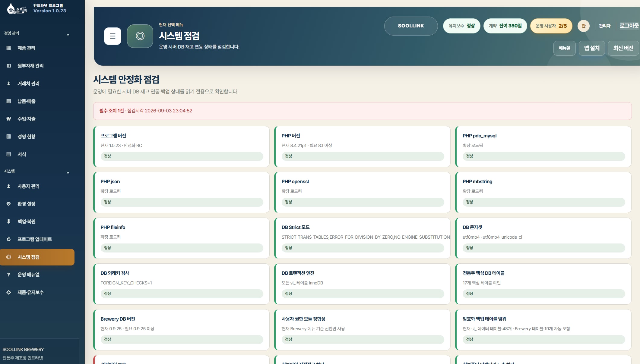The width and height of the screenshot is (640, 364).
Task: Click the Brewery DB 버전 card title
Action: pos(118,319)
